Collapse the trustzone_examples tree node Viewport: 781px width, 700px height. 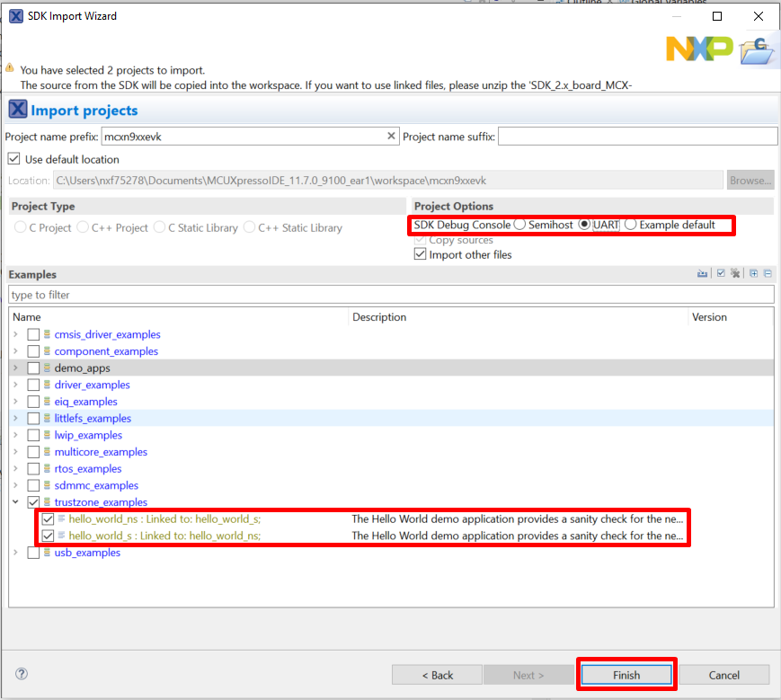[x=15, y=502]
